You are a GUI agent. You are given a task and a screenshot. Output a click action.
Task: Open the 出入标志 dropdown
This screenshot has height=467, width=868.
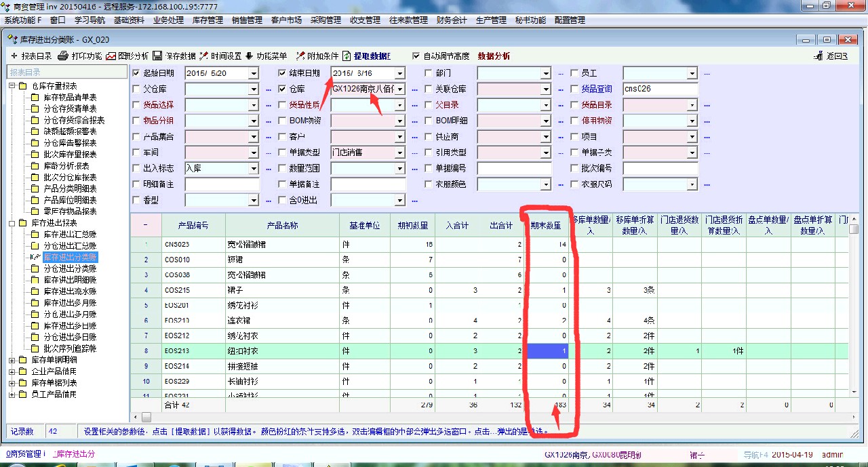[254, 169]
